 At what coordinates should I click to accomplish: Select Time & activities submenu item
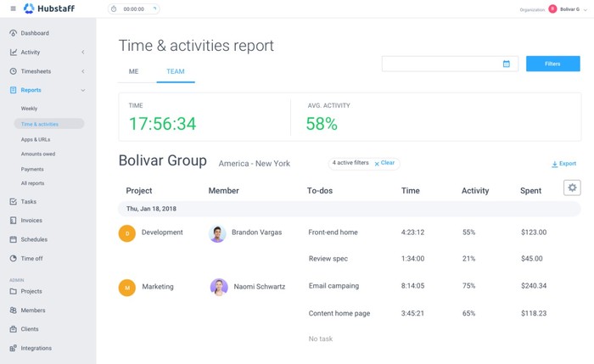49,124
